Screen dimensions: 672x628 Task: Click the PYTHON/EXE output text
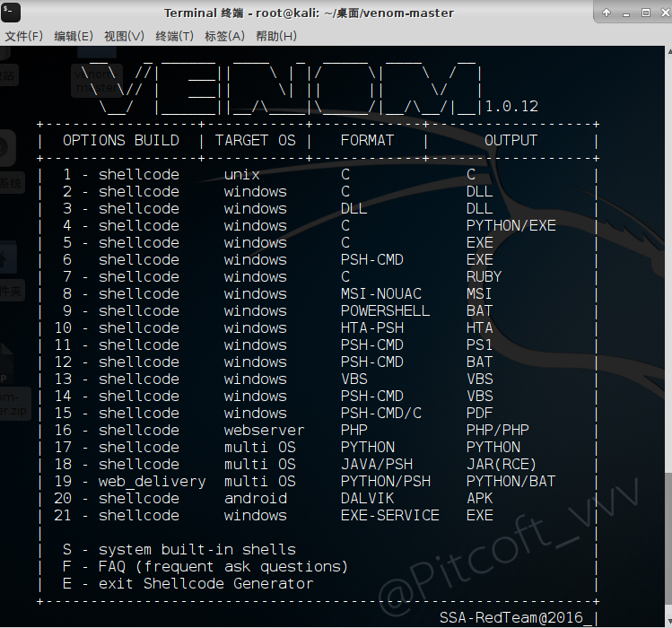tap(511, 226)
